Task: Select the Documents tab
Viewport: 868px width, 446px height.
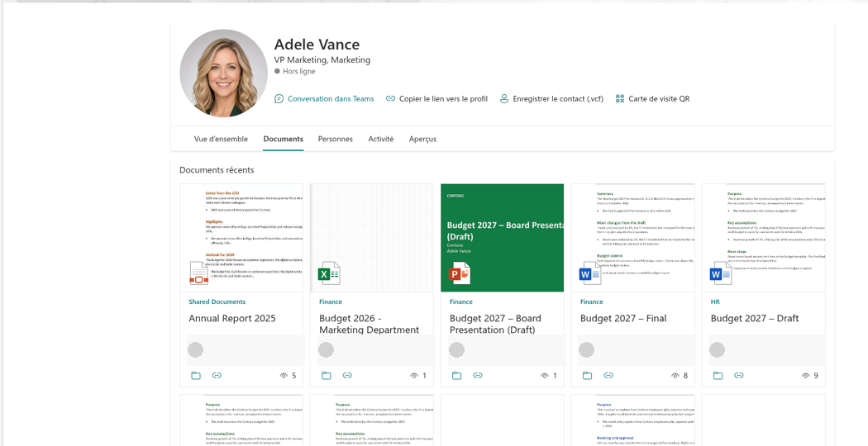Action: [284, 139]
